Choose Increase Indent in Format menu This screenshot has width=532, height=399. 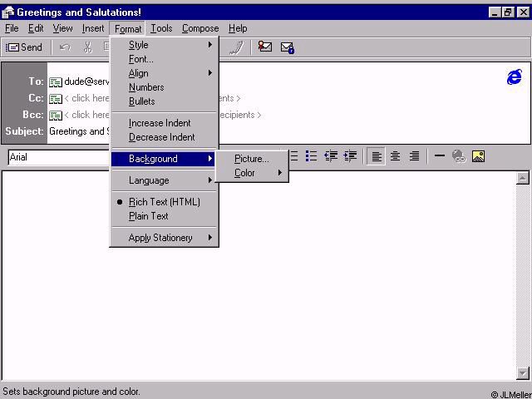click(x=165, y=123)
